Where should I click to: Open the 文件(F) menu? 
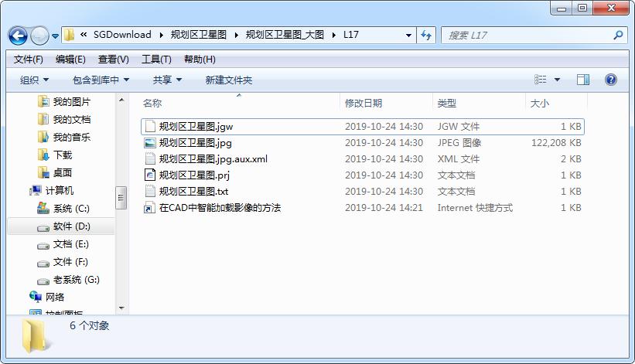[x=29, y=60]
